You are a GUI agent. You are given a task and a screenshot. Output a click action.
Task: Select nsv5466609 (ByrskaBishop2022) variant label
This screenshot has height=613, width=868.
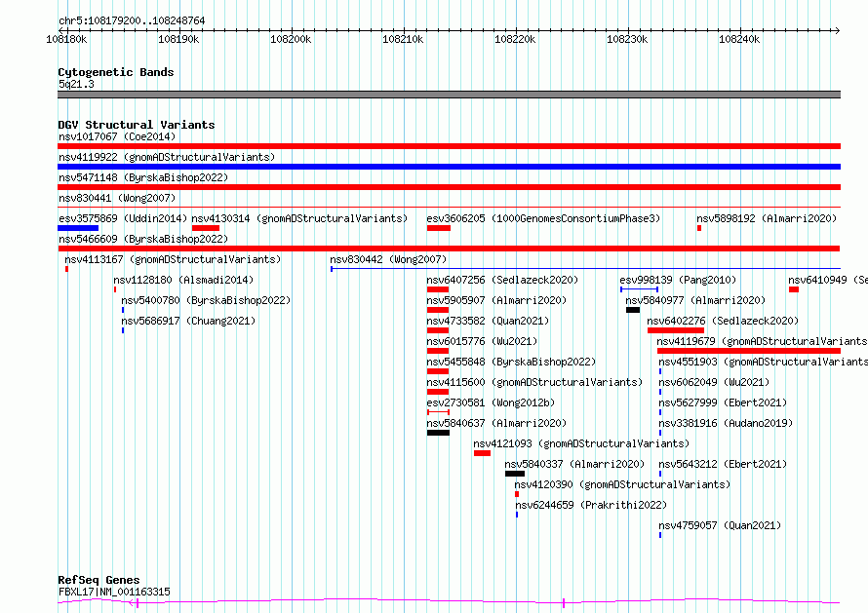click(143, 239)
